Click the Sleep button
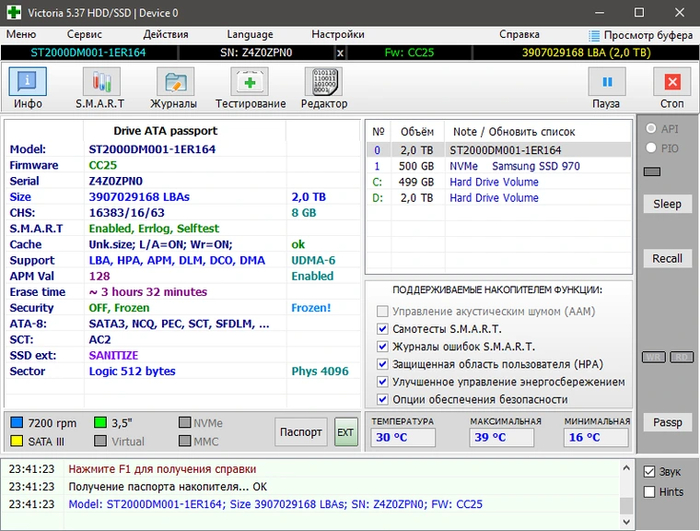This screenshot has width=700, height=531. [667, 204]
